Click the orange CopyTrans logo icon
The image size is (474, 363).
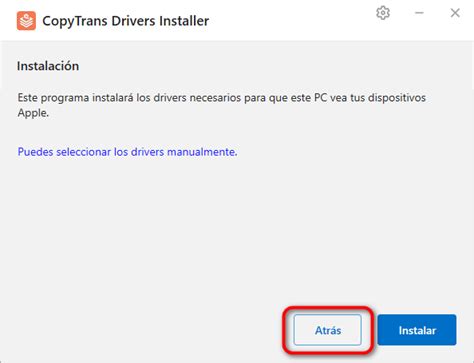(x=26, y=21)
